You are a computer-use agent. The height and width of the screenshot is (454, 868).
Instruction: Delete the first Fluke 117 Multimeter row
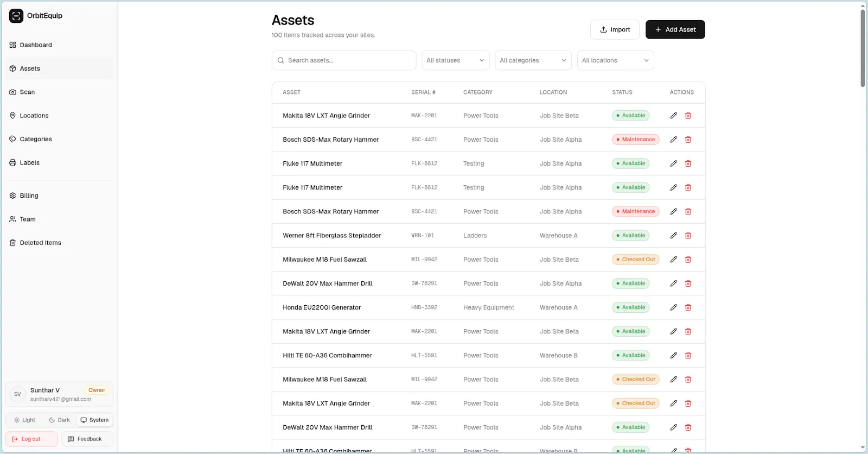pos(688,163)
